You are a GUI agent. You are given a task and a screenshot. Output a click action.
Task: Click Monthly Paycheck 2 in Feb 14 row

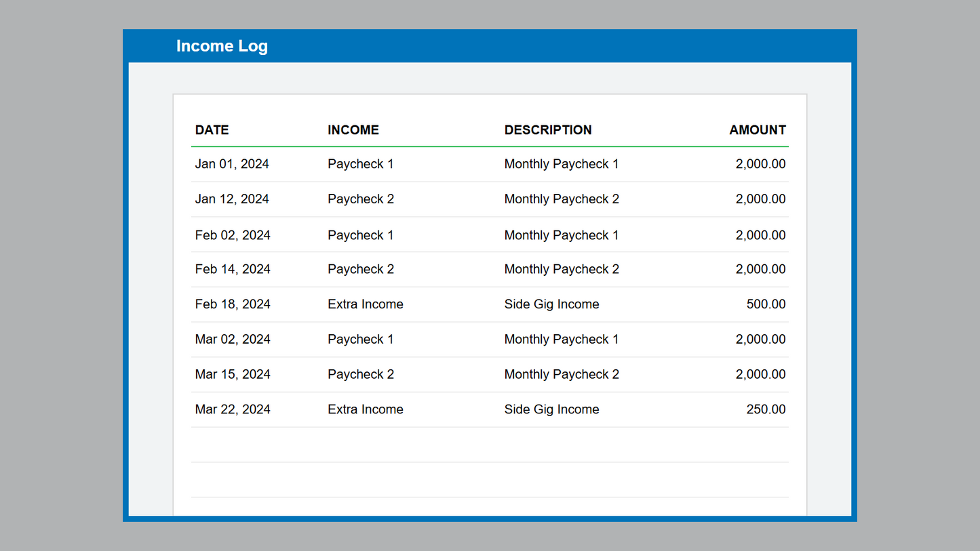[562, 269]
